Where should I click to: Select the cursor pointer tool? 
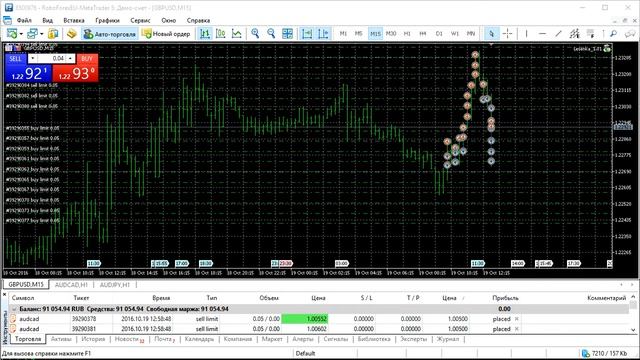[x=491, y=33]
